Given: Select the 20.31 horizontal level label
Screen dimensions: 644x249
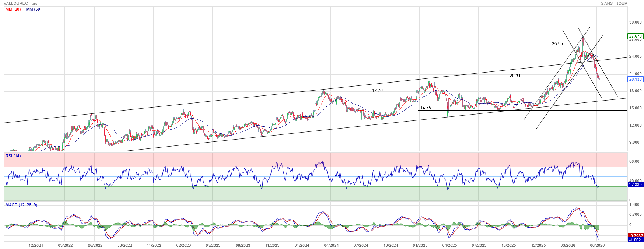Looking at the screenshot, I should (515, 76).
